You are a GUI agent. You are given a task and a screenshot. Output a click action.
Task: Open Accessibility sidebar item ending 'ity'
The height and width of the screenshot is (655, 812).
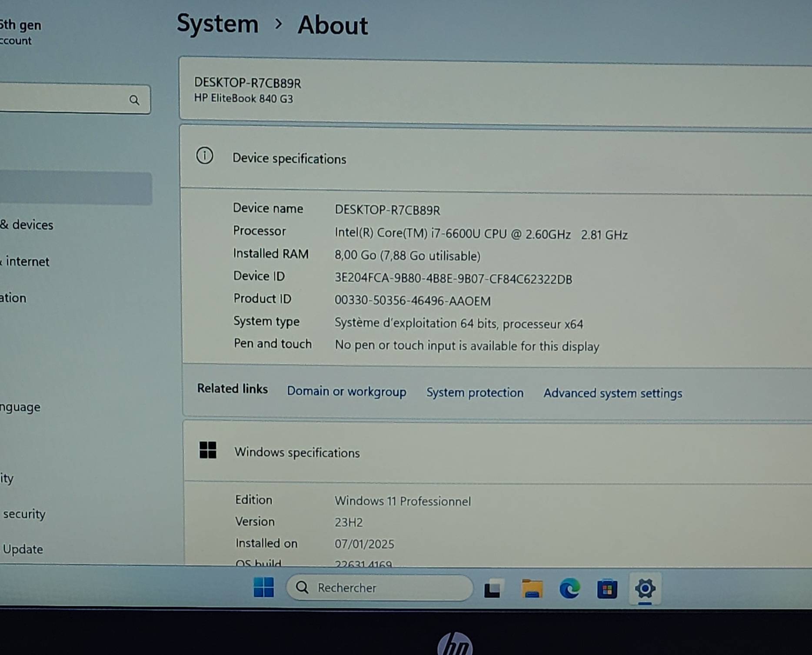pos(7,479)
